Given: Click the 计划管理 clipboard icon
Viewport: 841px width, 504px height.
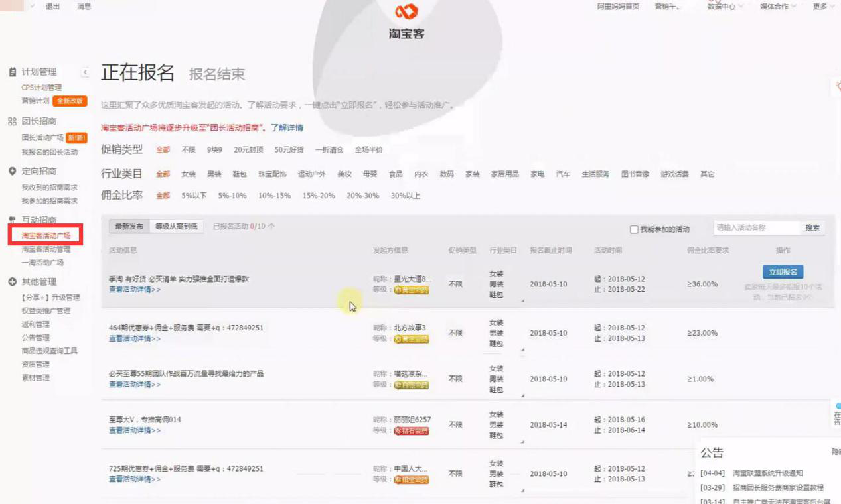Looking at the screenshot, I should click(x=12, y=72).
